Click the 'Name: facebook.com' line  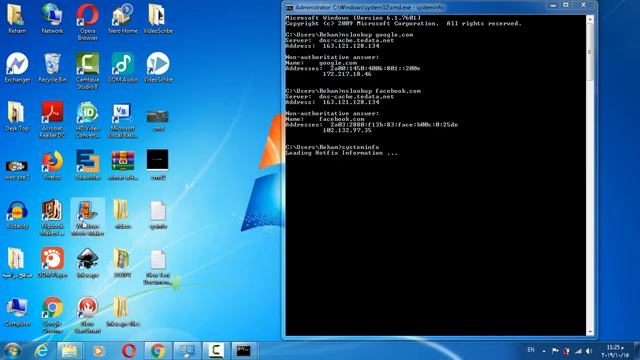click(325, 119)
